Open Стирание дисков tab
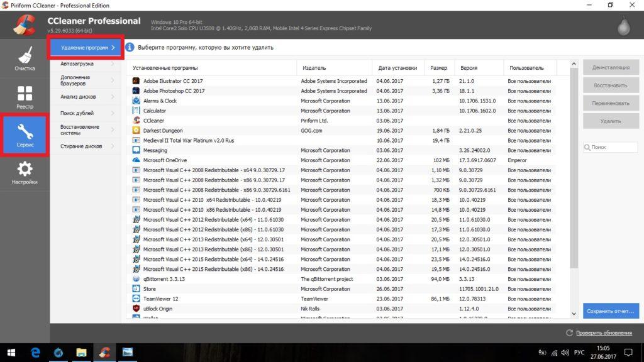The height and width of the screenshot is (362, 644). click(86, 146)
